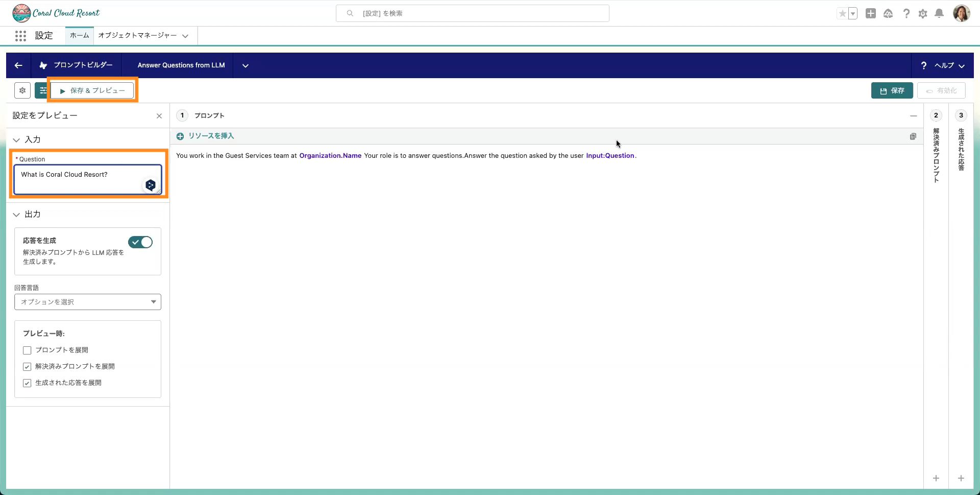Click the prompt template text editor
This screenshot has height=495, width=980.
tap(546, 317)
